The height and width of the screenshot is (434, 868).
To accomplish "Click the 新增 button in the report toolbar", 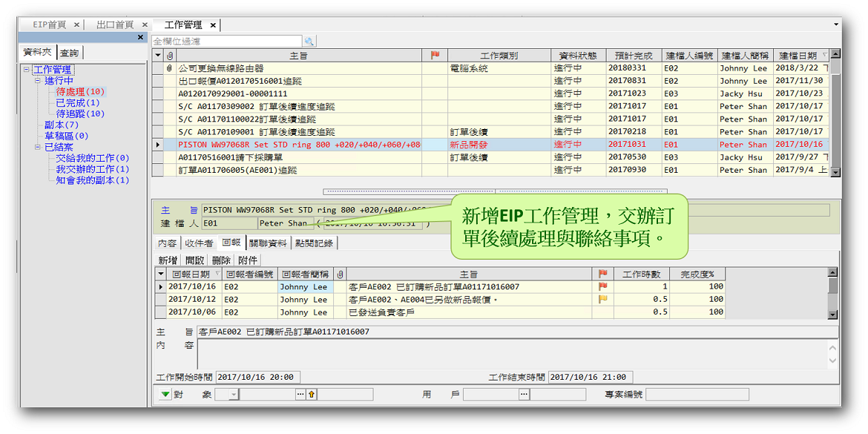I will coord(168,260).
